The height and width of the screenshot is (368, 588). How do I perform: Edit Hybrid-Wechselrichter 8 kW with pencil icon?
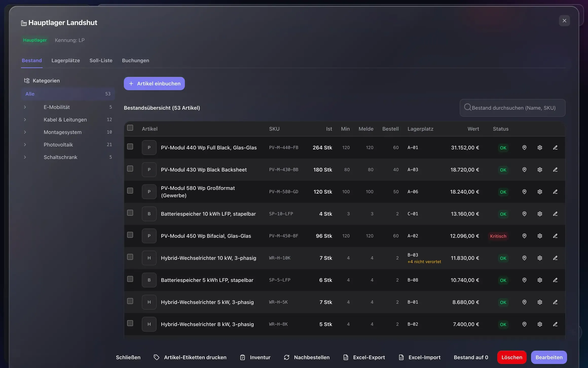click(555, 324)
